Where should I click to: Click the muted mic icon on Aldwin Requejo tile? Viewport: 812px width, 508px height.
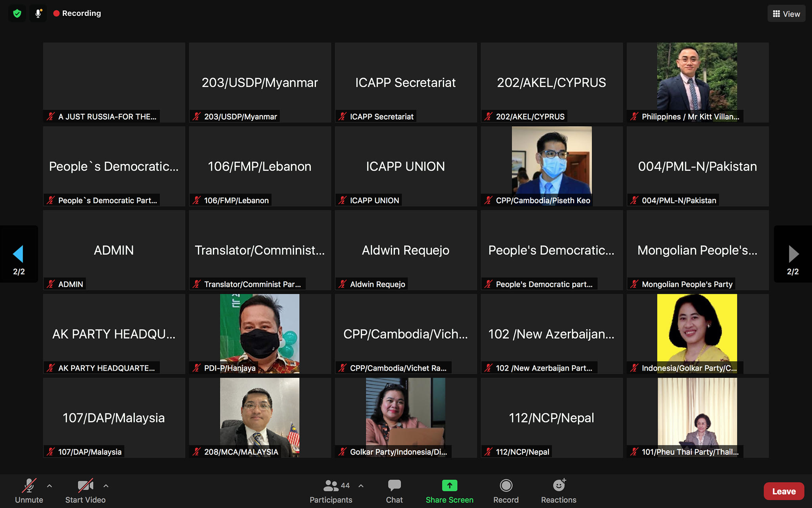[343, 284]
